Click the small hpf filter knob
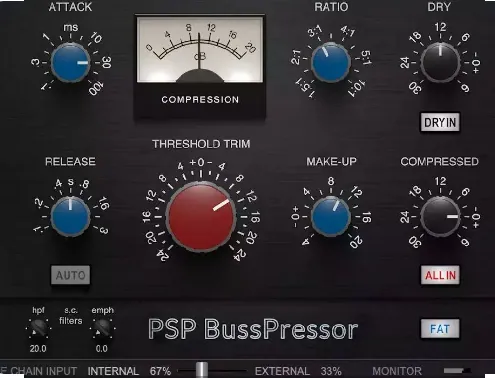The image size is (495, 378). 38,328
